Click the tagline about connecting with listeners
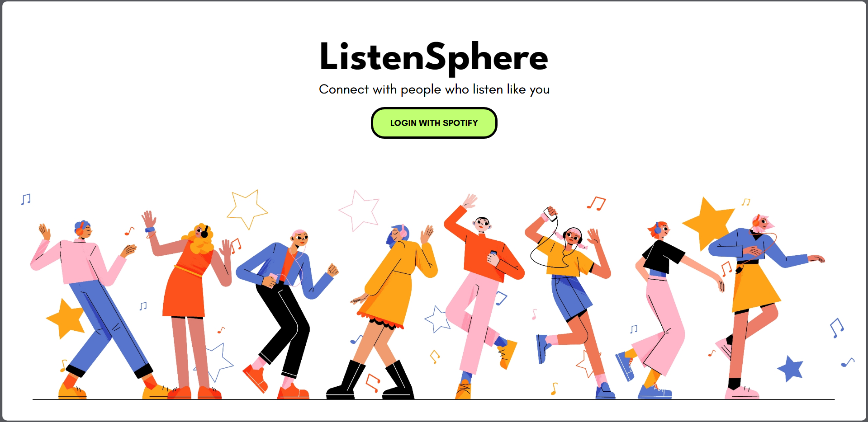Image resolution: width=868 pixels, height=422 pixels. click(x=434, y=89)
